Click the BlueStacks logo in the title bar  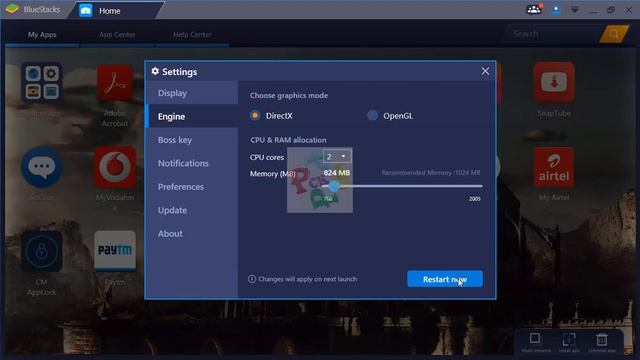tap(12, 9)
